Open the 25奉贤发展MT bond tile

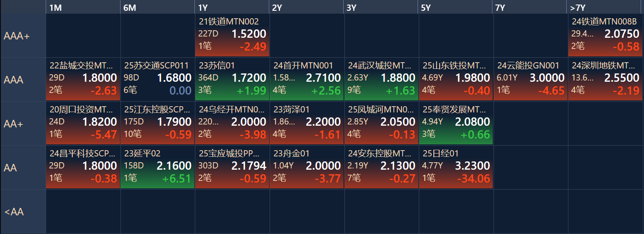[456, 124]
